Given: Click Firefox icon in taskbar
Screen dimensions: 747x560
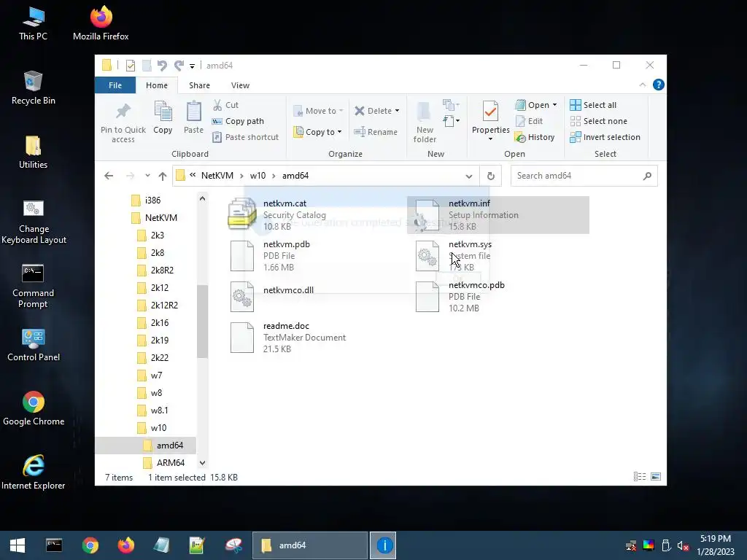Looking at the screenshot, I should click(126, 545).
